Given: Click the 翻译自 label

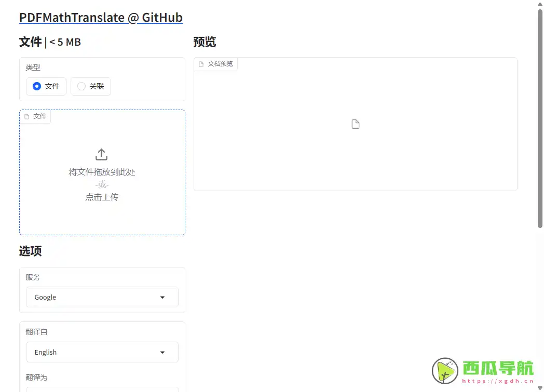Looking at the screenshot, I should click(x=36, y=332).
